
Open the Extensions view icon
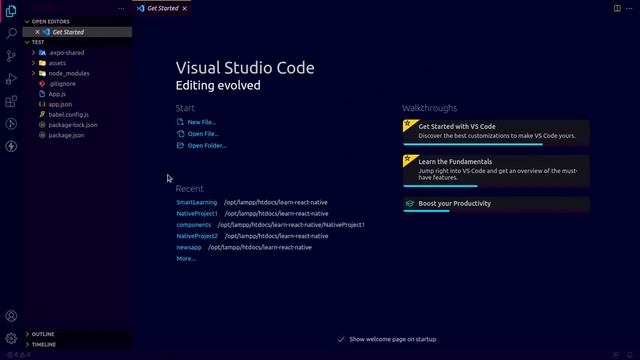[x=11, y=101]
